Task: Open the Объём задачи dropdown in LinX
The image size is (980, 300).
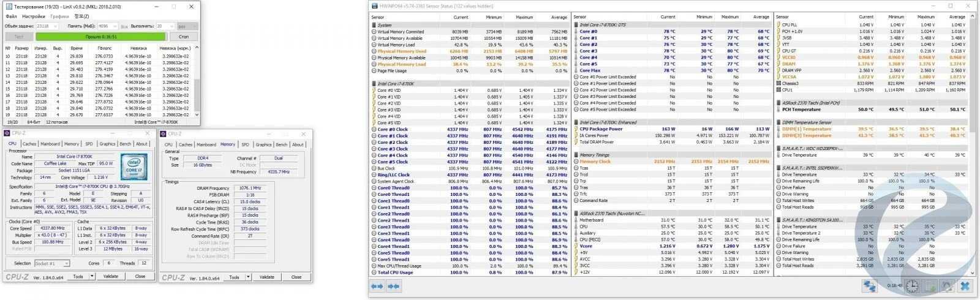Action: coord(55,26)
